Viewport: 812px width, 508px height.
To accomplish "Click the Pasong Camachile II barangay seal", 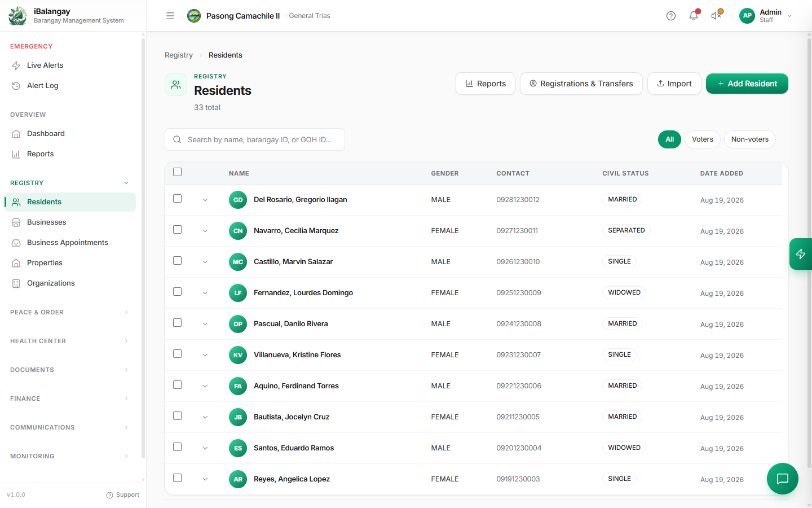I will pos(194,16).
